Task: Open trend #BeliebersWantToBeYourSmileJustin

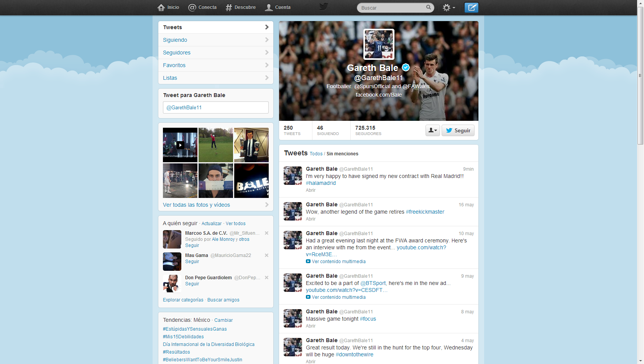Action: [202, 360]
